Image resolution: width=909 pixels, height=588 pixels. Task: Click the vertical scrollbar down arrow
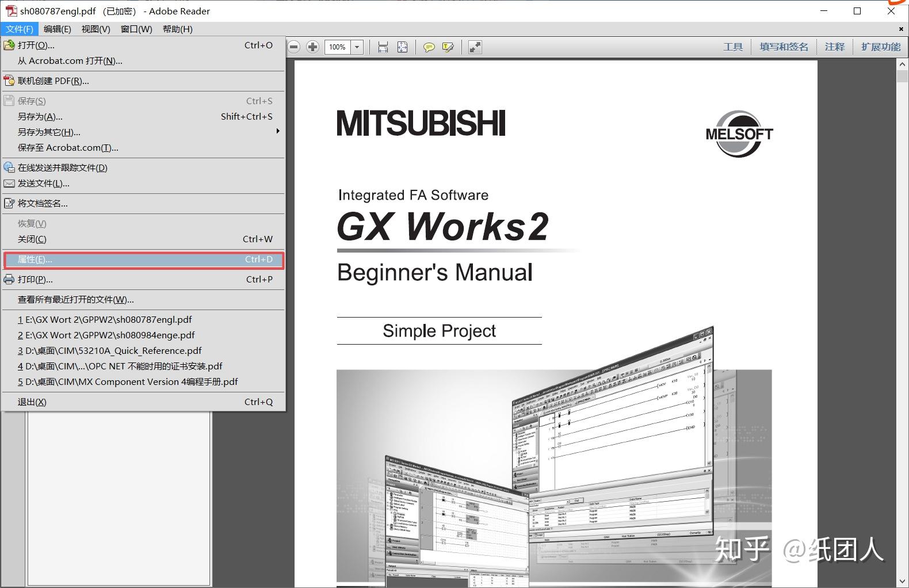tap(902, 581)
